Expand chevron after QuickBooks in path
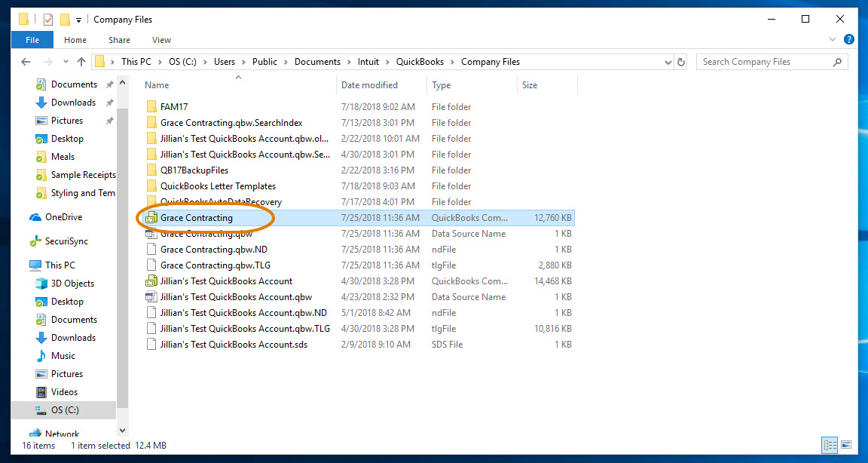Image resolution: width=868 pixels, height=463 pixels. [453, 62]
